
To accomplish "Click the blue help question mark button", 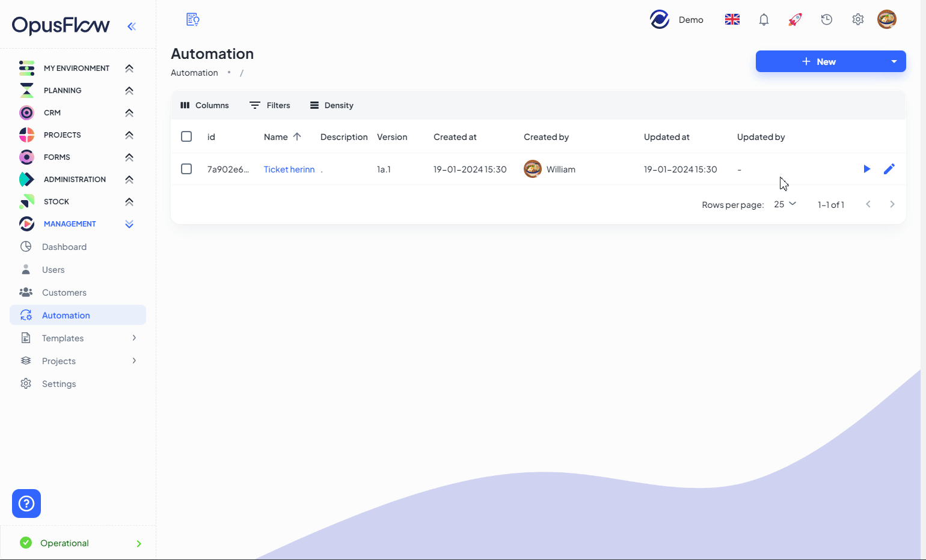I will pos(26,504).
